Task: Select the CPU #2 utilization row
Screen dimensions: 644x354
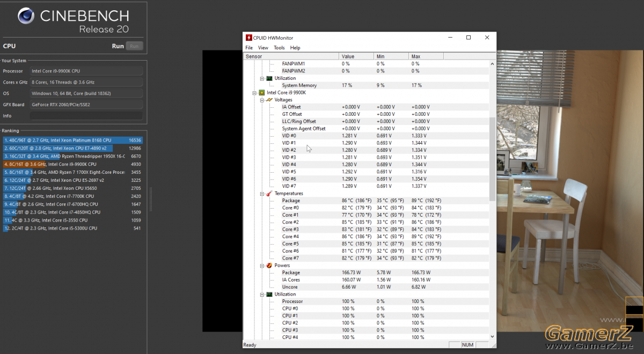Action: 367,323
